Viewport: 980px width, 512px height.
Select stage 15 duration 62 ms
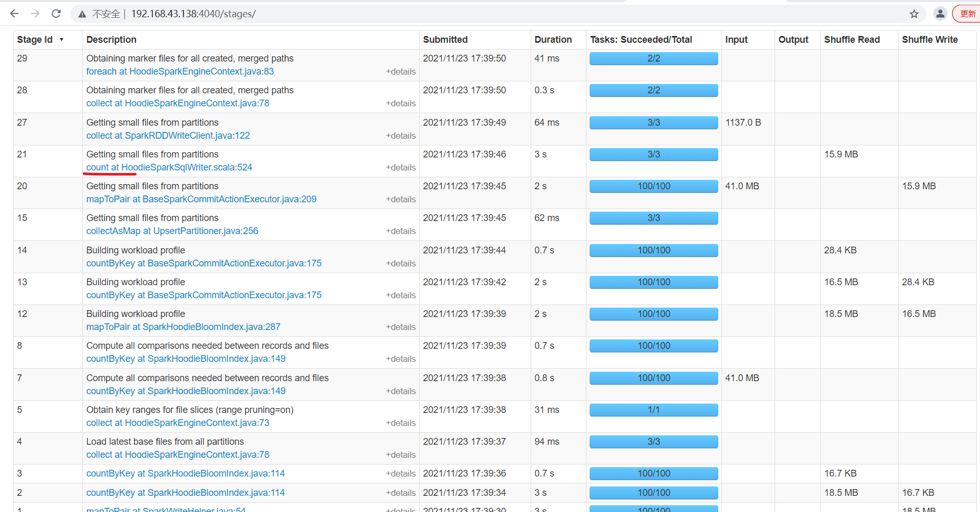coord(546,218)
